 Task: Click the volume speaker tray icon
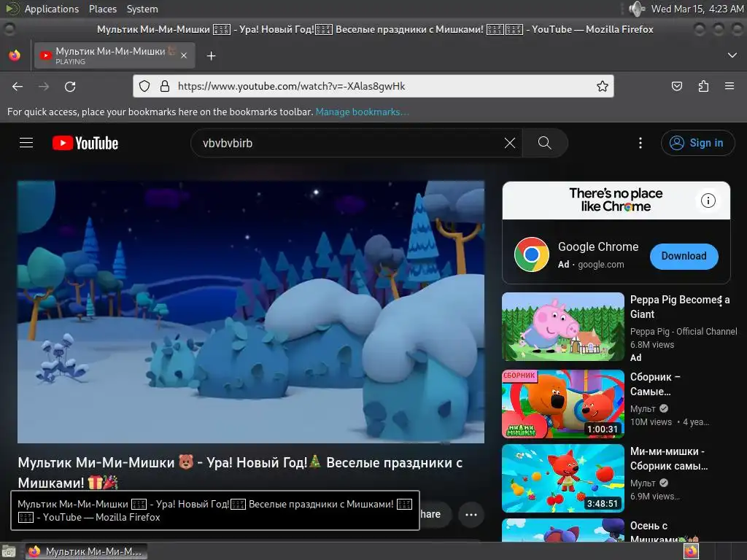pyautogui.click(x=636, y=9)
